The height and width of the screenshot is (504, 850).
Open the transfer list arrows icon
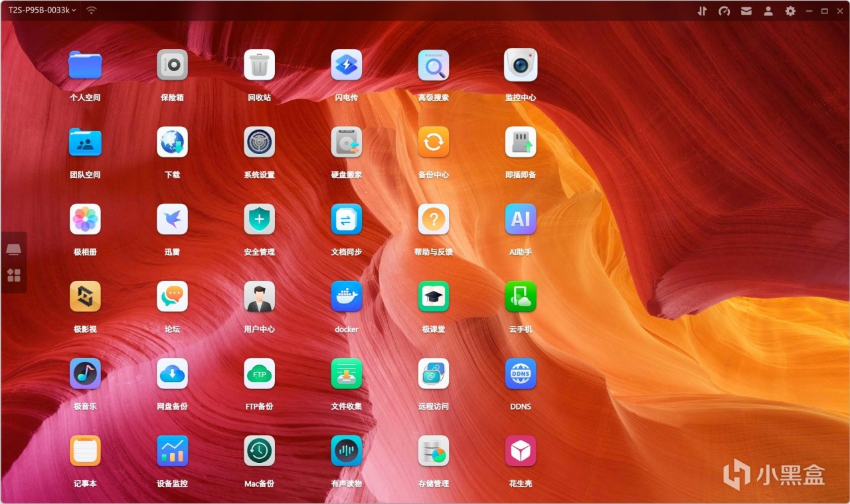(703, 11)
